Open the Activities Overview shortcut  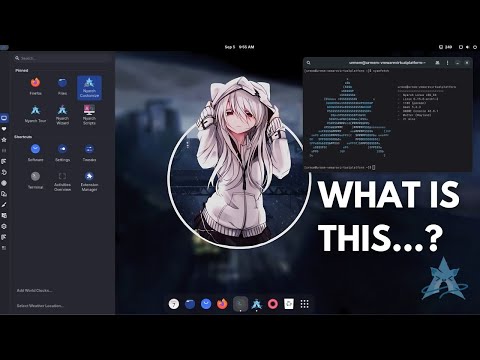coord(62,182)
